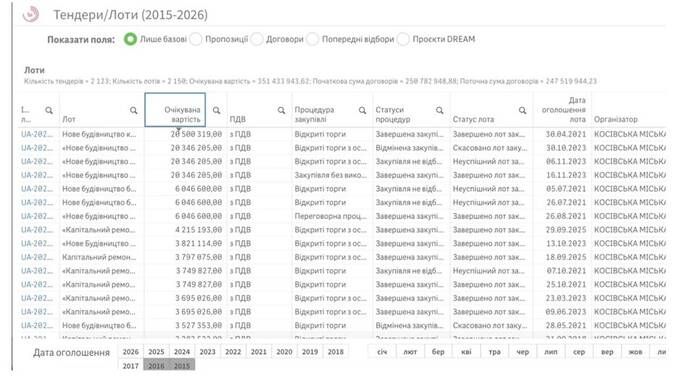
Task: Open the first UA-202 tender link
Action: pos(37,134)
